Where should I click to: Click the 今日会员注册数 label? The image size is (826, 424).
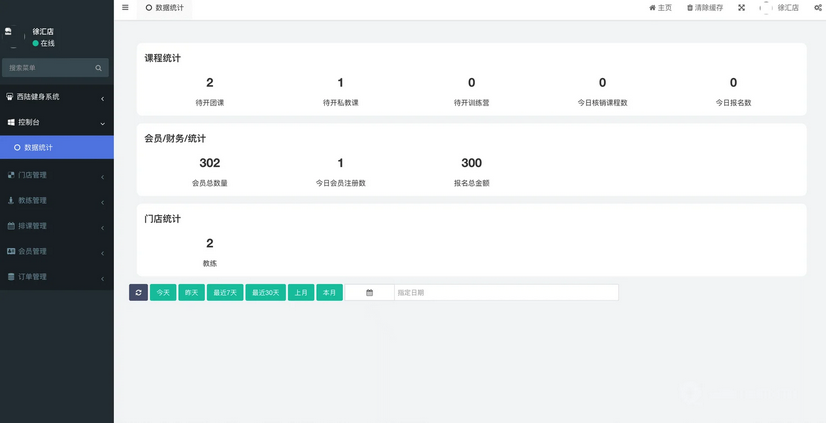[x=340, y=183]
